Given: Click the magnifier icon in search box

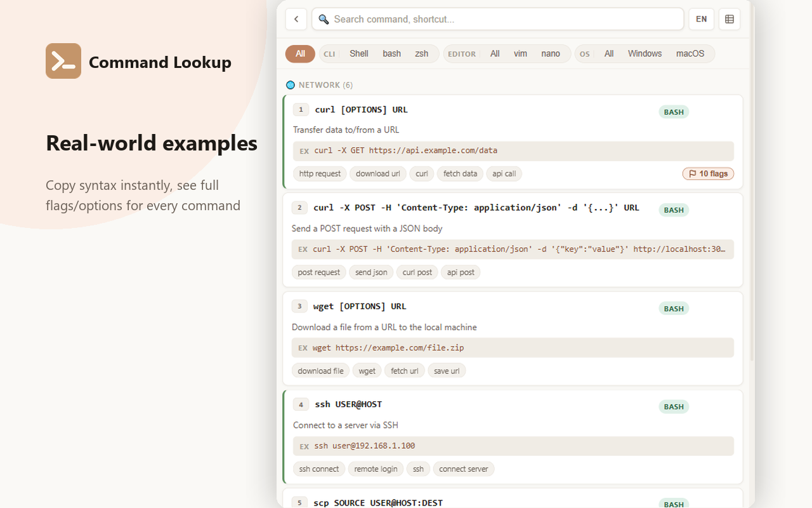Looking at the screenshot, I should 324,19.
